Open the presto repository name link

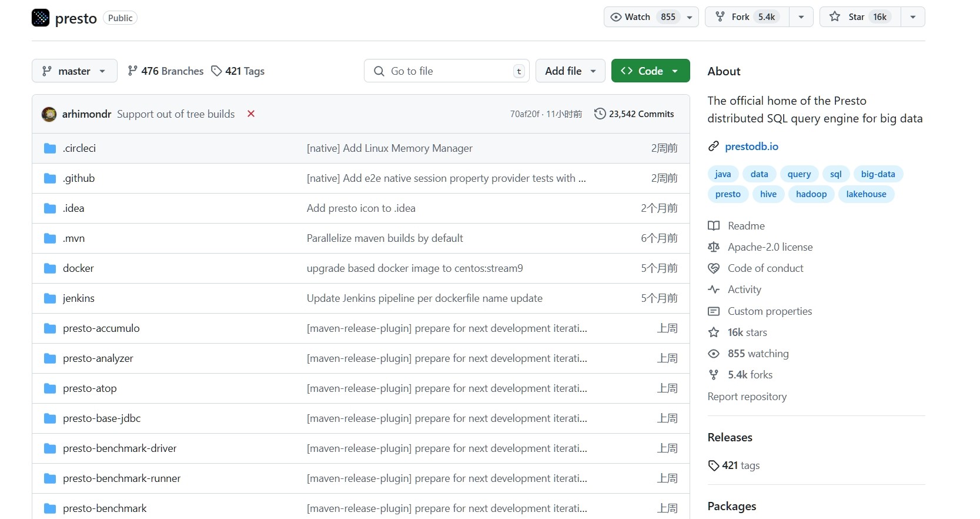(76, 18)
